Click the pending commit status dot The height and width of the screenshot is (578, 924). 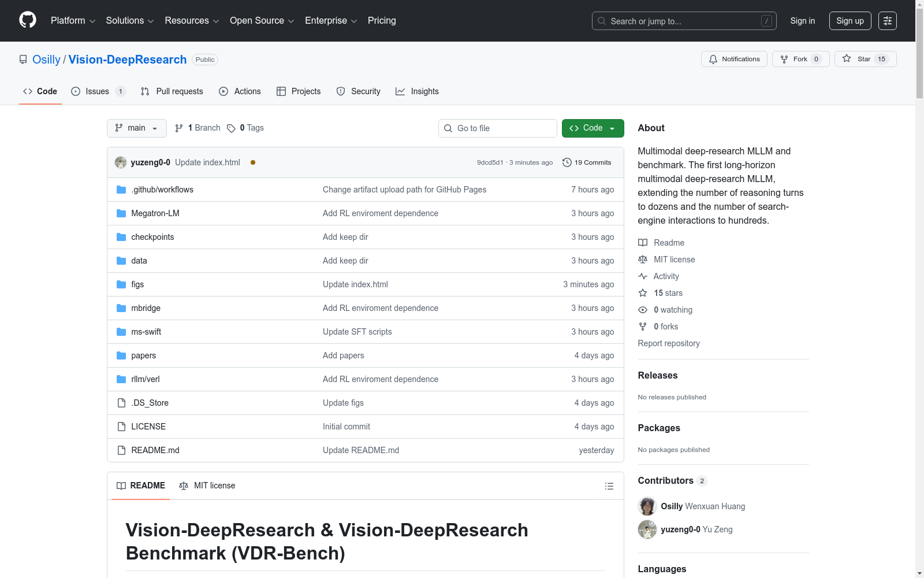253,162
